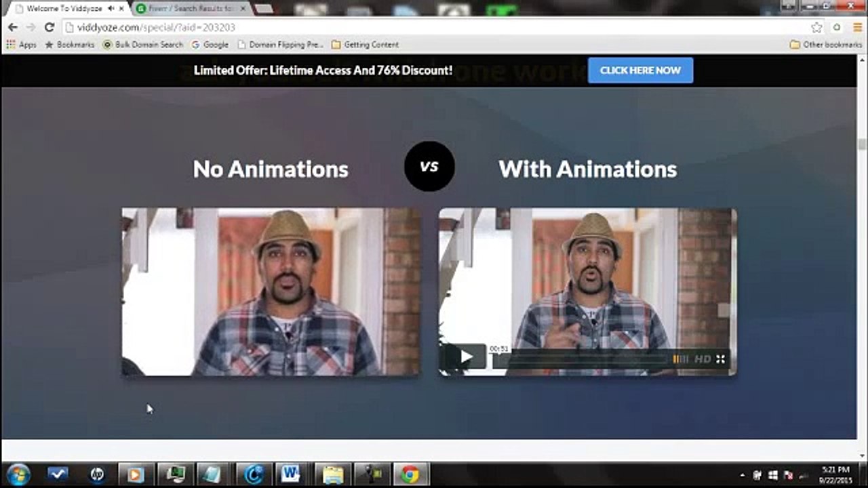
Task: Open the HP icon in the taskbar
Action: 97,474
